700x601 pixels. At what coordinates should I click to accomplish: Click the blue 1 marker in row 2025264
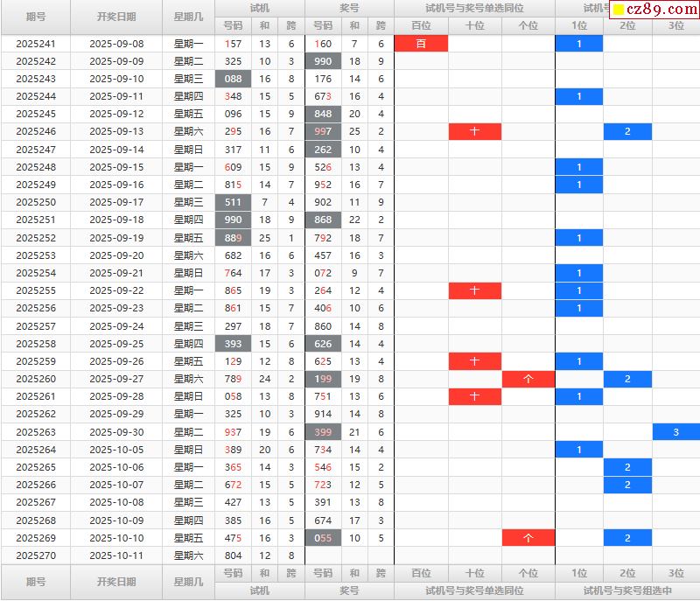pyautogui.click(x=579, y=450)
